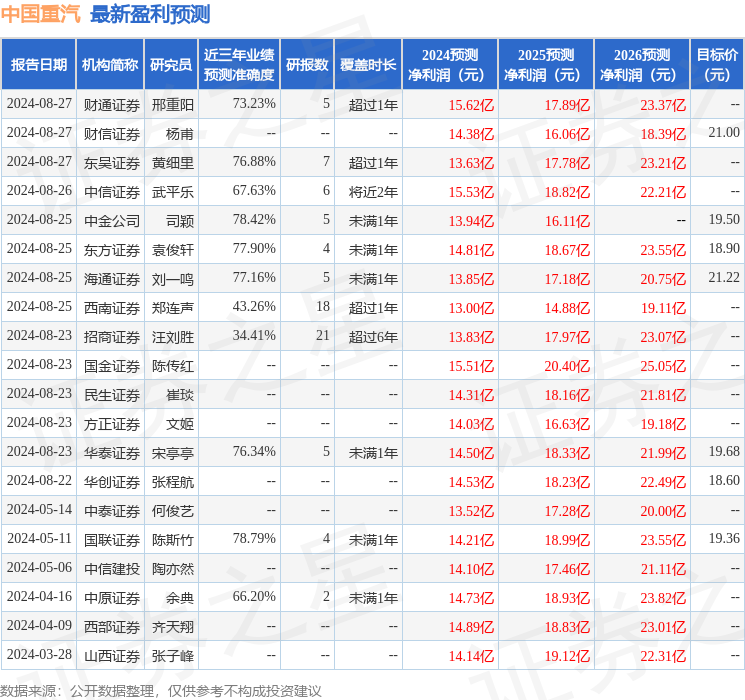Click analyst name 陈传红
This screenshot has width=745, height=700.
pyautogui.click(x=173, y=366)
